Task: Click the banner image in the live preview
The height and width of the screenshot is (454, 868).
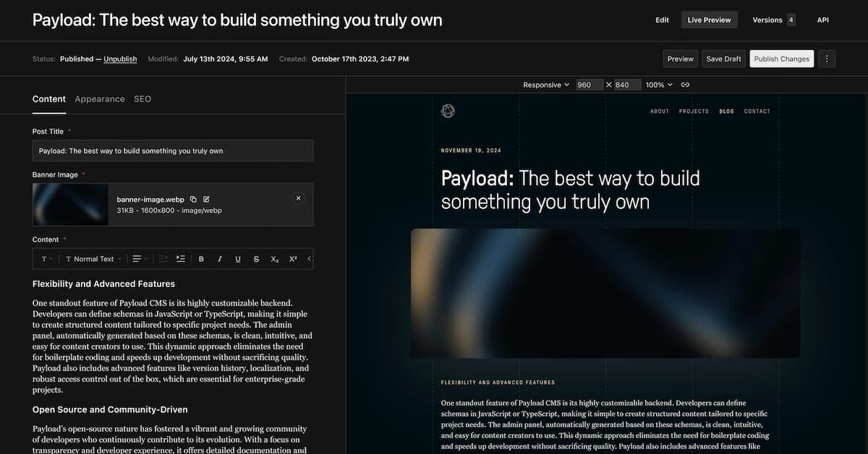Action: coord(605,293)
